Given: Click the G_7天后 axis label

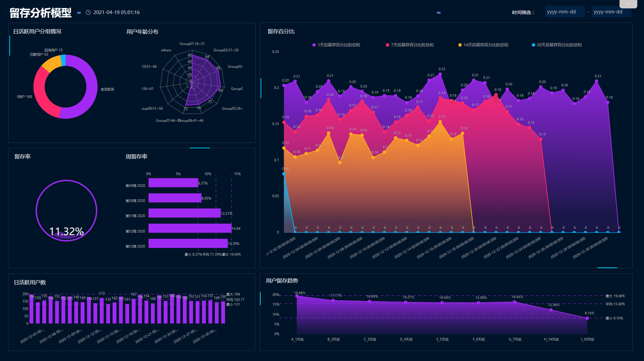Looking at the screenshot, I should pos(515,340).
